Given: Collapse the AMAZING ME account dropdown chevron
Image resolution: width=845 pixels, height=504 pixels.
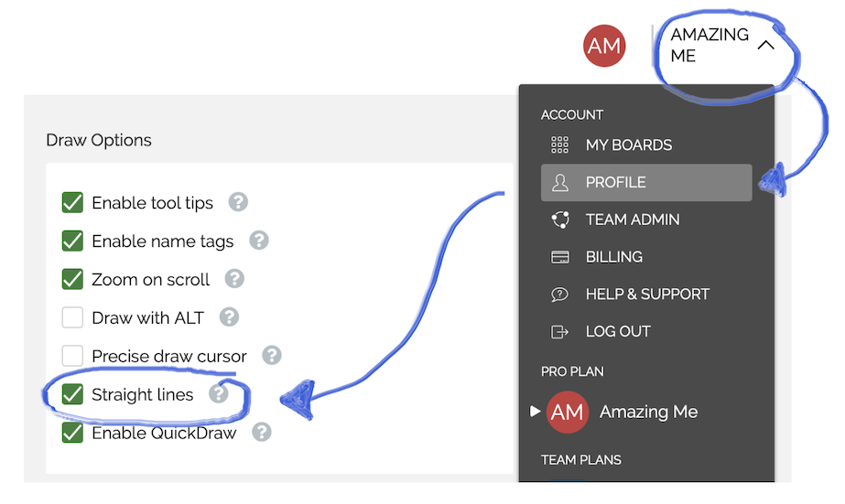Looking at the screenshot, I should point(766,45).
